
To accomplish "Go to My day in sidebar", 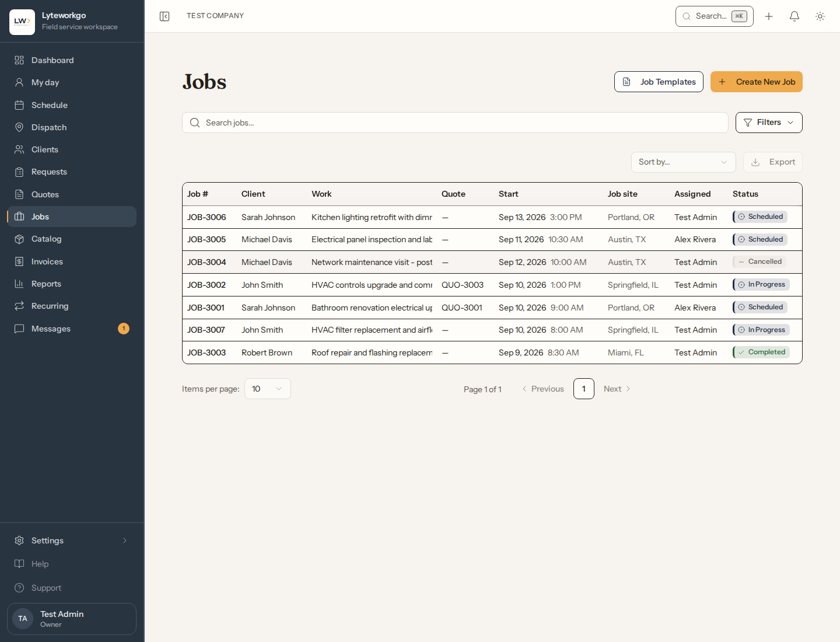I will pos(72,82).
